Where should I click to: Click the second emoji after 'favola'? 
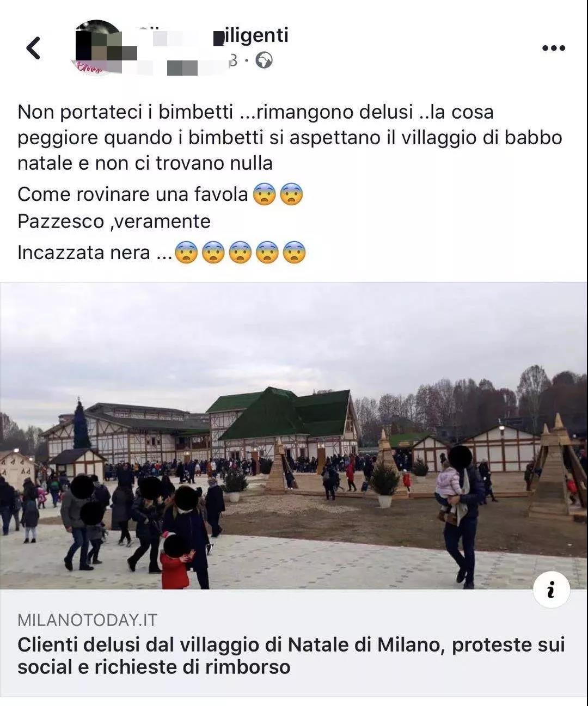[291, 194]
